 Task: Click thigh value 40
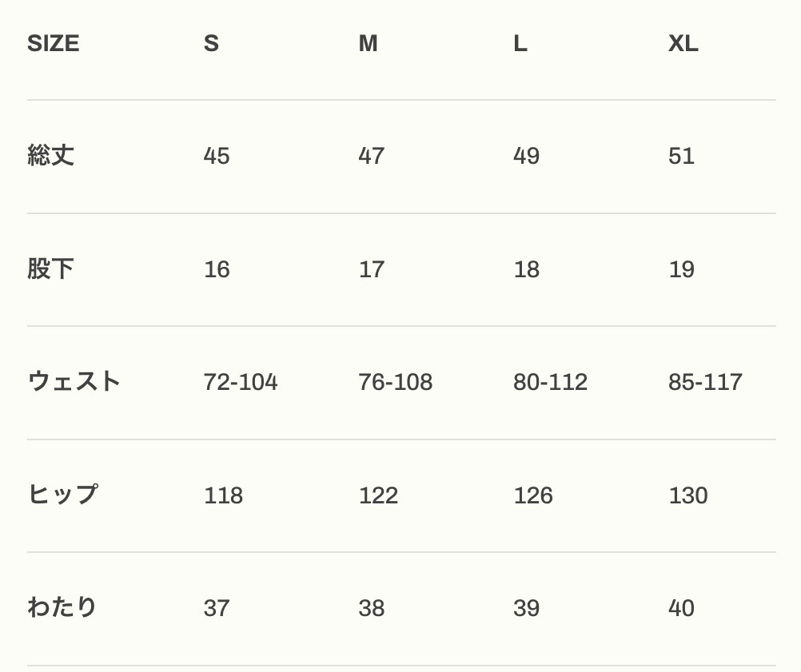pyautogui.click(x=682, y=608)
